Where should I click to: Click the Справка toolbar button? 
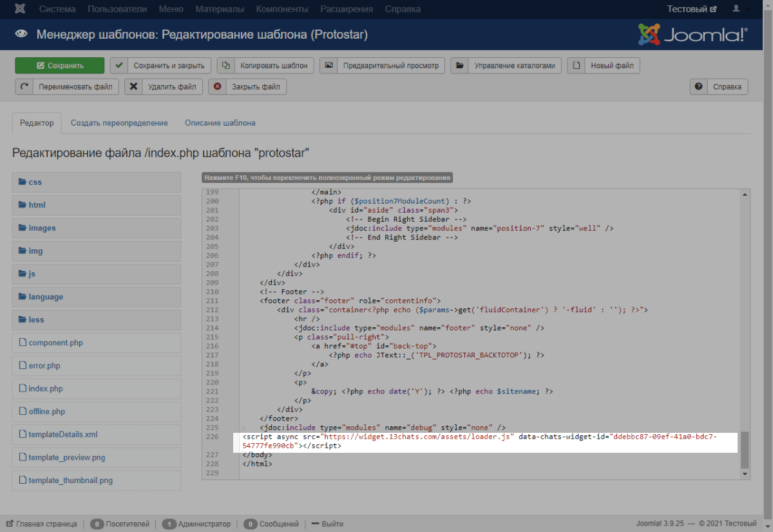point(719,87)
